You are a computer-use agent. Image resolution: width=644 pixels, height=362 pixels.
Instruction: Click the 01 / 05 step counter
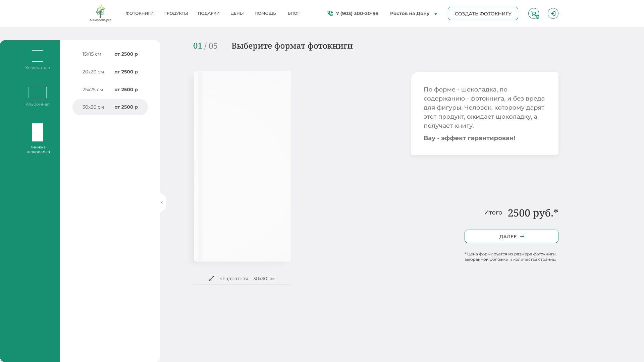[x=205, y=46]
